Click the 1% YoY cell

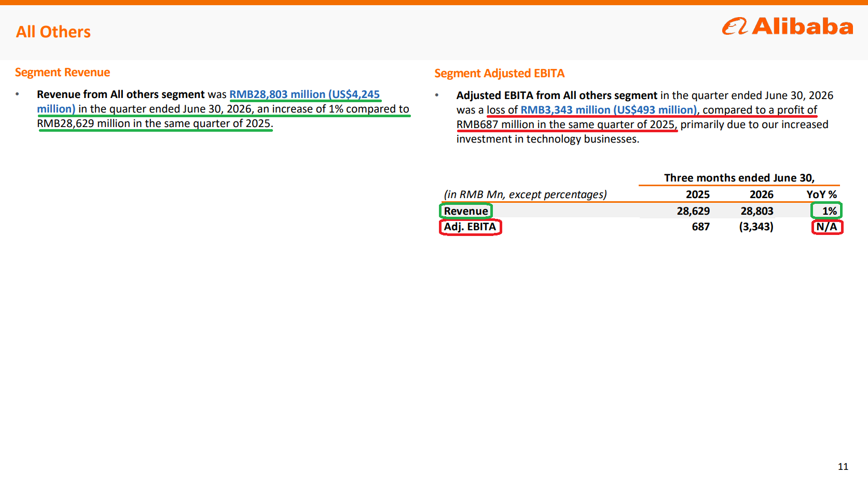(x=830, y=211)
